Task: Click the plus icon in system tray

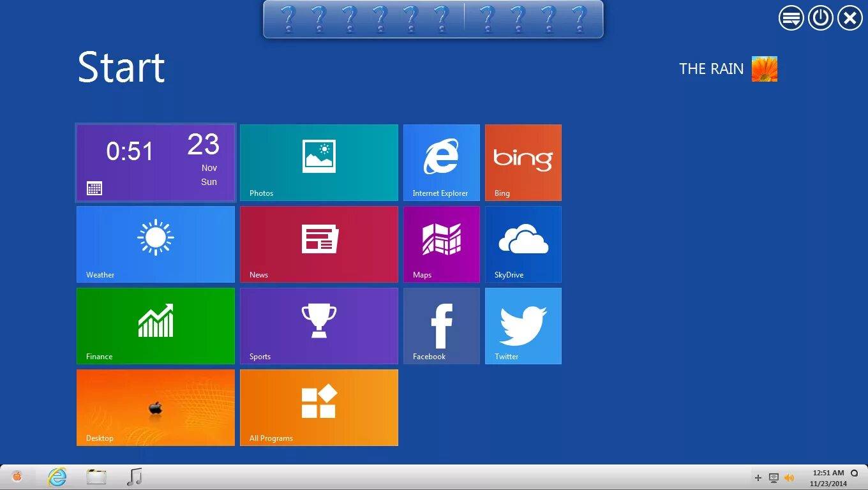Action: (758, 478)
